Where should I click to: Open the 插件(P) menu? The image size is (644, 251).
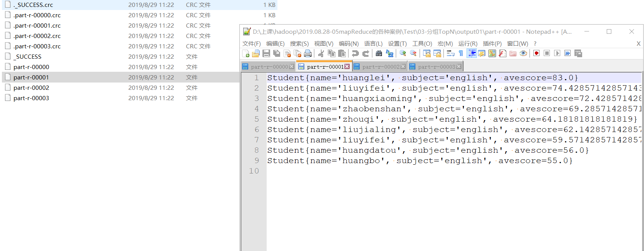(x=492, y=43)
